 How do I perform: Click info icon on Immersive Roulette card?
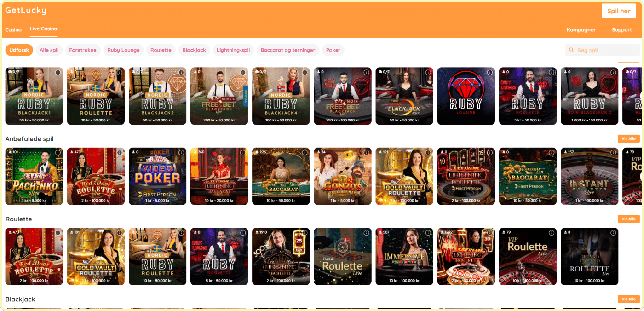pos(428,233)
